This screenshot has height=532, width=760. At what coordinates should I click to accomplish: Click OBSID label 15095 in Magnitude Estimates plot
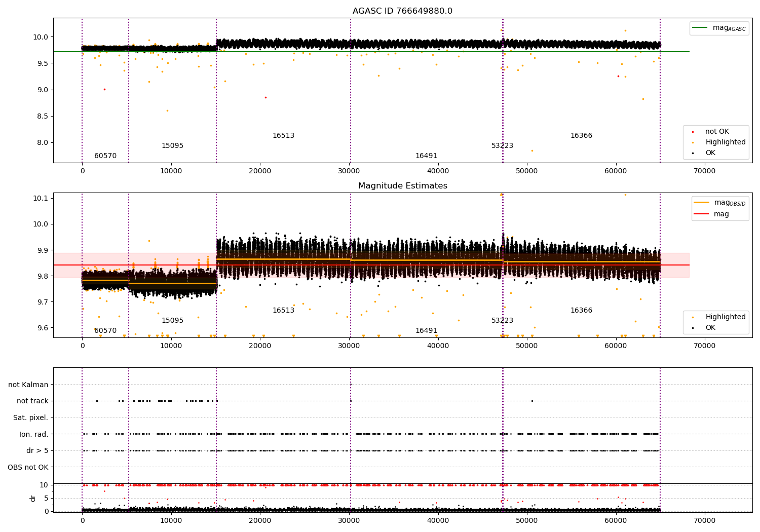pyautogui.click(x=172, y=321)
